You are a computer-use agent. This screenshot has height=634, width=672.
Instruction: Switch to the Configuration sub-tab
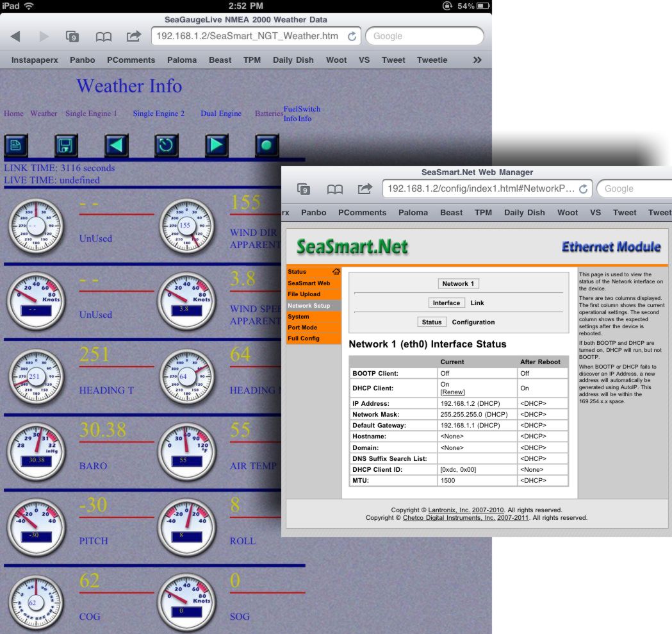473,322
